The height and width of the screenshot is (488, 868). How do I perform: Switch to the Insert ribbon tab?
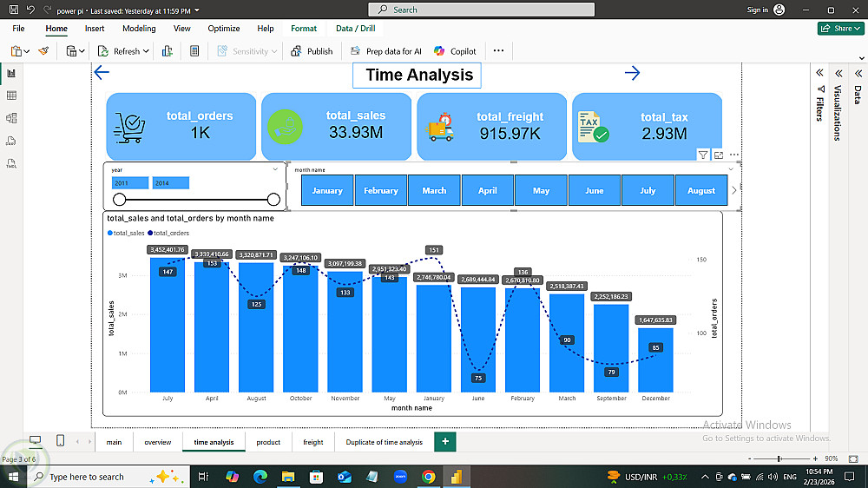click(x=95, y=29)
